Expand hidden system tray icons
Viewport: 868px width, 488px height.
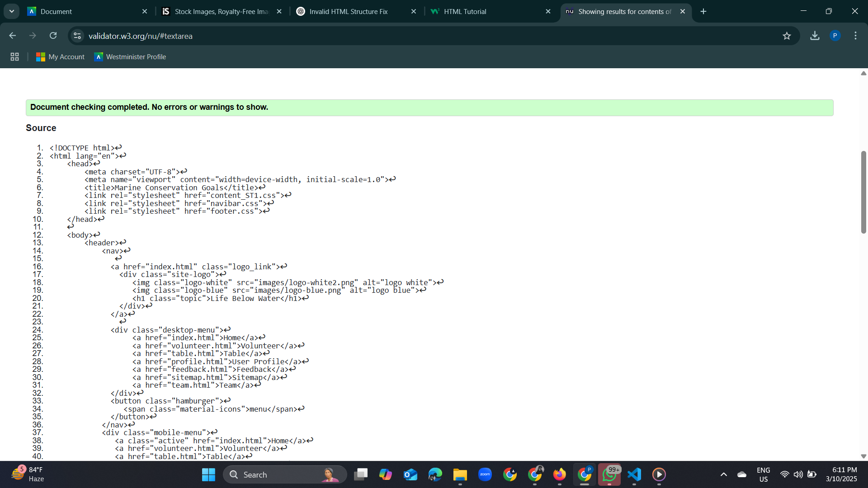[x=723, y=474]
